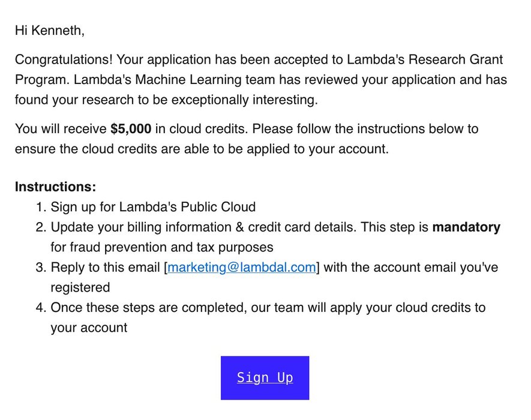Image resolution: width=531 pixels, height=420 pixels.
Task: Open the marketing@lambdal.com email link
Action: click(241, 268)
